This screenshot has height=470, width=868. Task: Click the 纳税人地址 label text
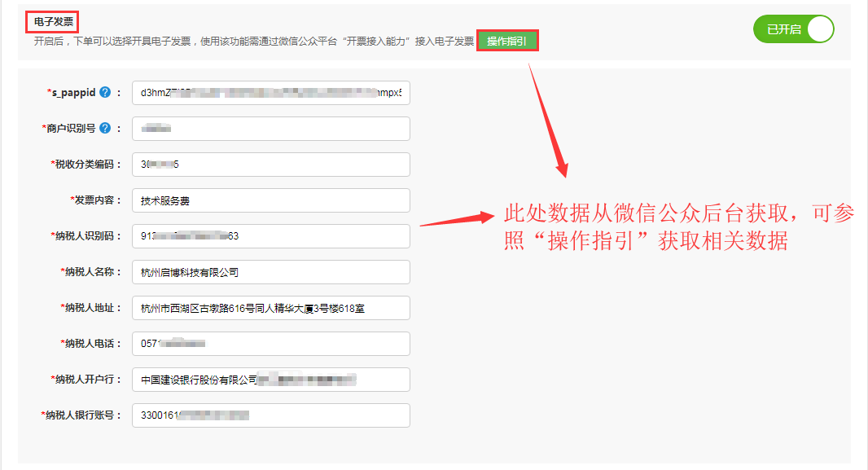(92, 308)
